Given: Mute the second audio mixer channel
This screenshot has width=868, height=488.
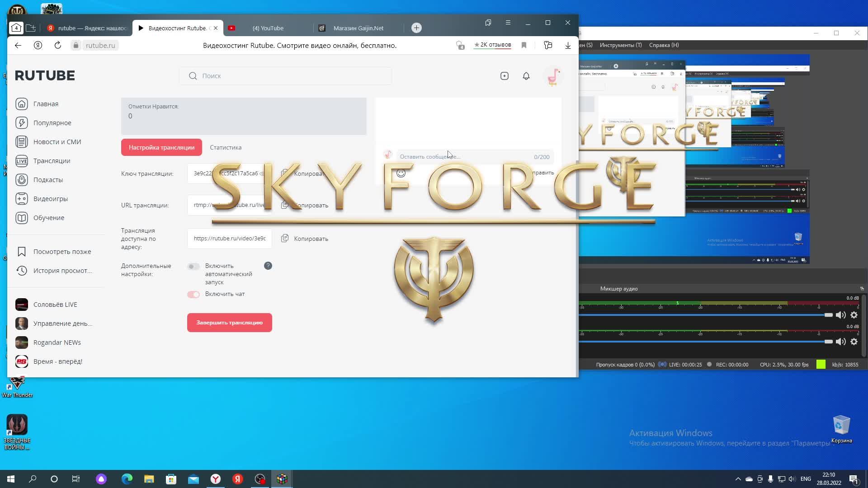Looking at the screenshot, I should pos(840,342).
